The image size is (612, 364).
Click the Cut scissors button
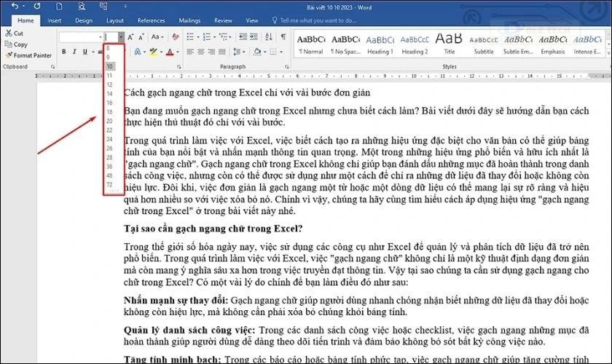[x=15, y=33]
